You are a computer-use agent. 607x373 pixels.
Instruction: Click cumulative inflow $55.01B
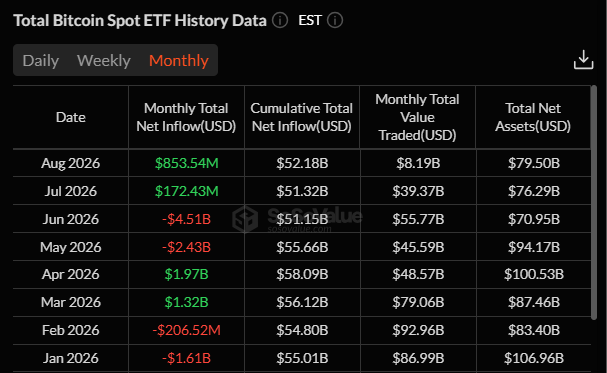[302, 358]
